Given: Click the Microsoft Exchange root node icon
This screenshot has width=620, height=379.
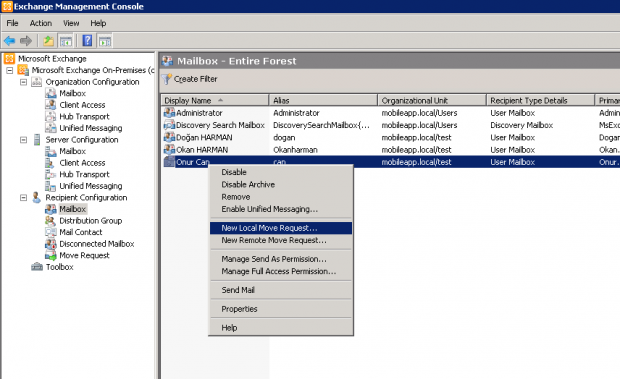Looking at the screenshot, I should [9, 59].
